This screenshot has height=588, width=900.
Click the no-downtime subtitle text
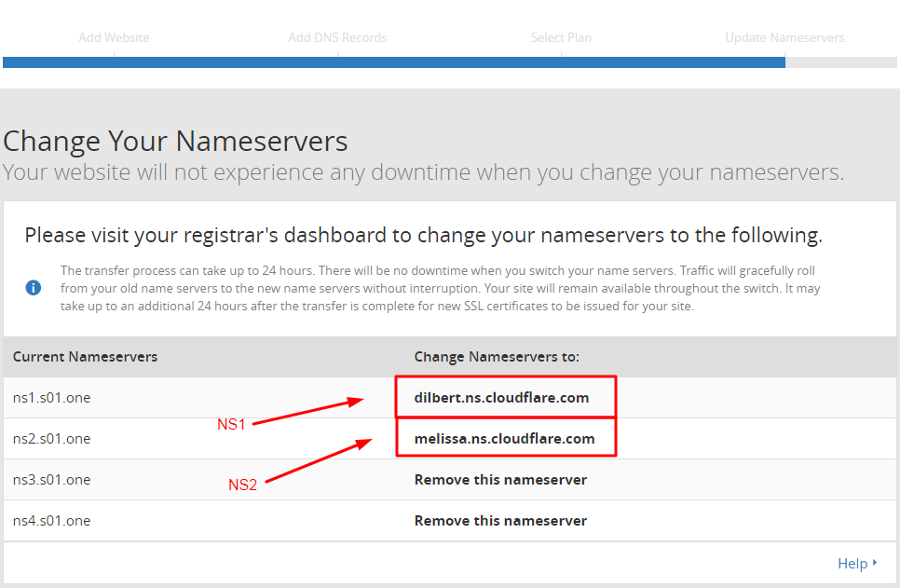coord(423,172)
